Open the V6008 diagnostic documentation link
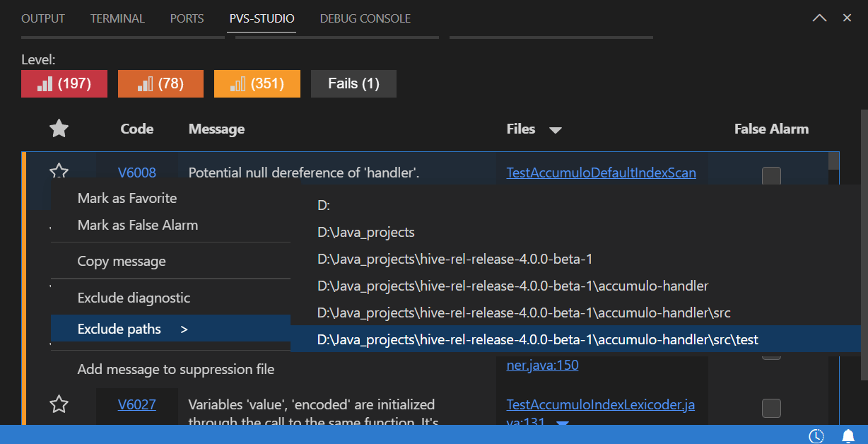The image size is (868, 444). (x=136, y=172)
